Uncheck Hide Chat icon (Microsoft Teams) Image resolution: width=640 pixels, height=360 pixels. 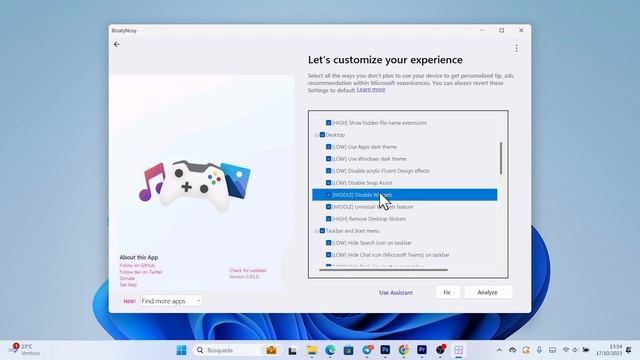coord(328,255)
